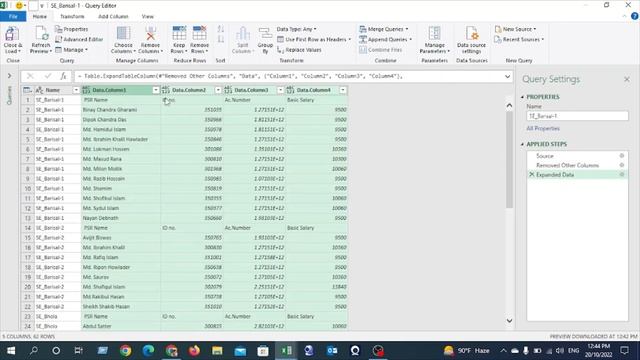Click Use First Row as Headers

tap(314, 39)
